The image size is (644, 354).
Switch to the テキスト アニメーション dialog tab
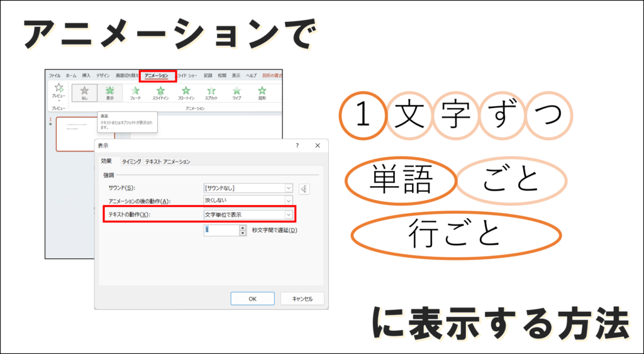[x=167, y=162]
